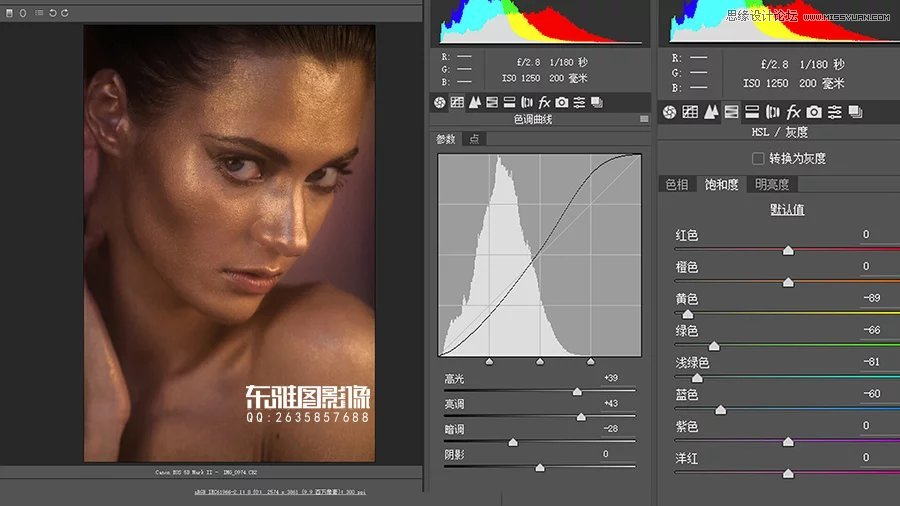900x506 pixels.
Task: Open Basic aperture icon above HSL / 灰度 title
Action: pyautogui.click(x=669, y=112)
